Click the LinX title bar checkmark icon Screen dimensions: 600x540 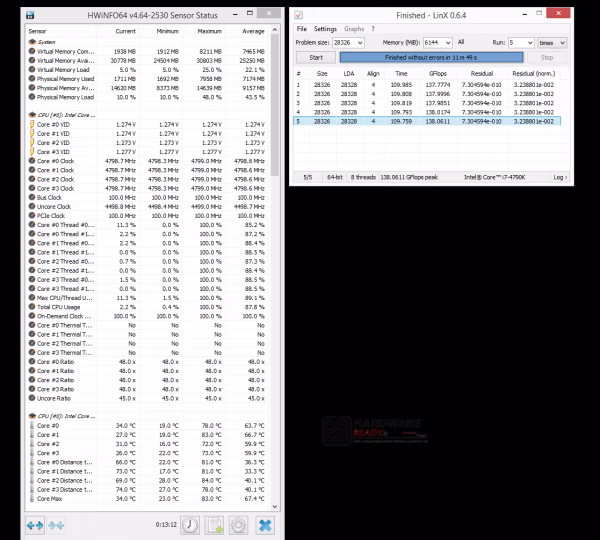[298, 15]
